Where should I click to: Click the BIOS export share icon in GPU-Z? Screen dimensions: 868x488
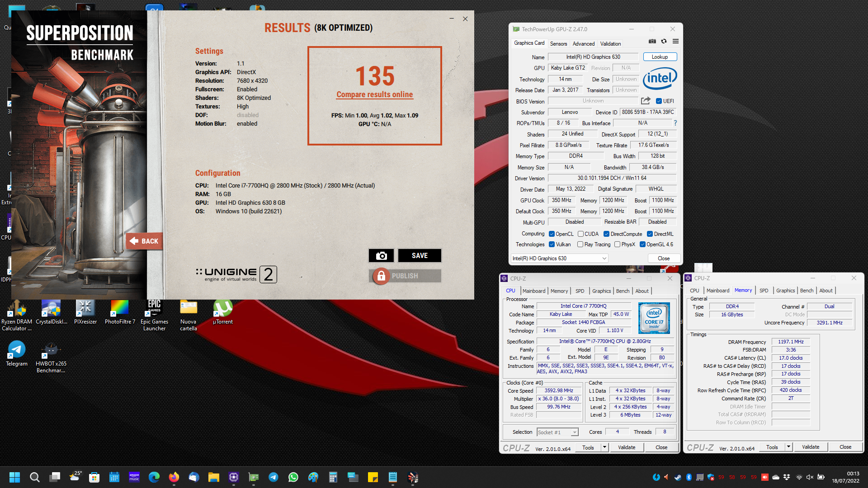[x=646, y=101]
